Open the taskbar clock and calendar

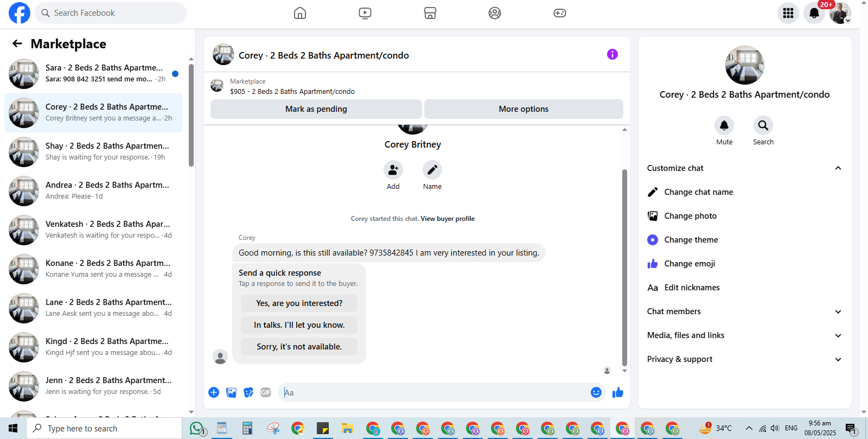coord(820,428)
